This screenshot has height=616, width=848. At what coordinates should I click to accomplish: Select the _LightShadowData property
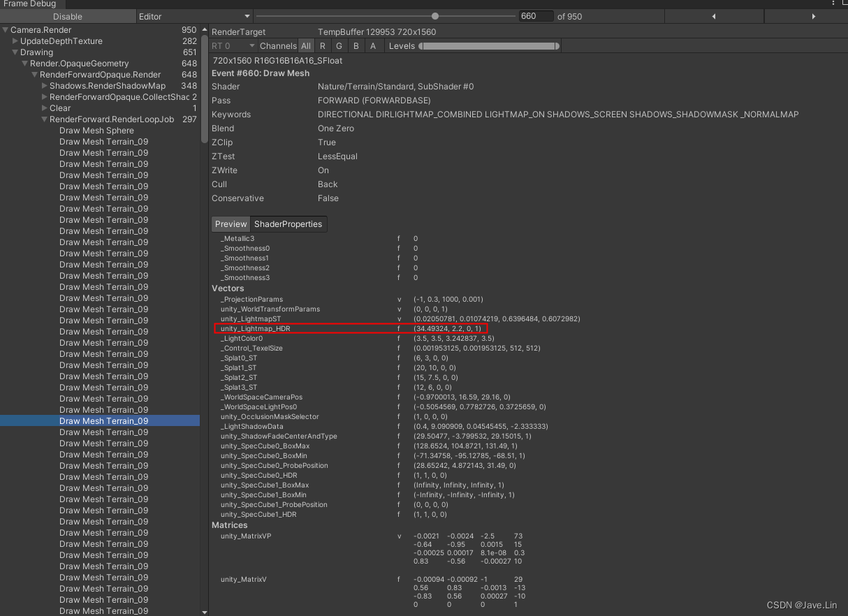[251, 426]
